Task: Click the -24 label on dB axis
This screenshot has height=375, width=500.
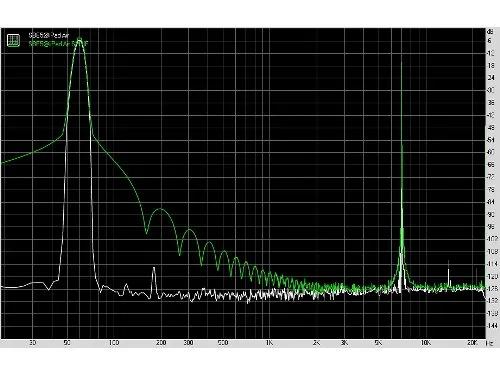Action: click(x=491, y=78)
